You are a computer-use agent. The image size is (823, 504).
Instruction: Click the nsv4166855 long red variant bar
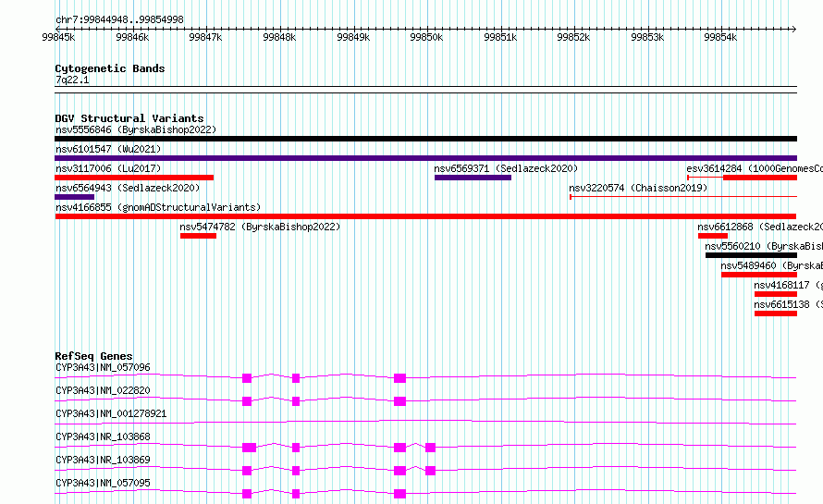pos(425,216)
